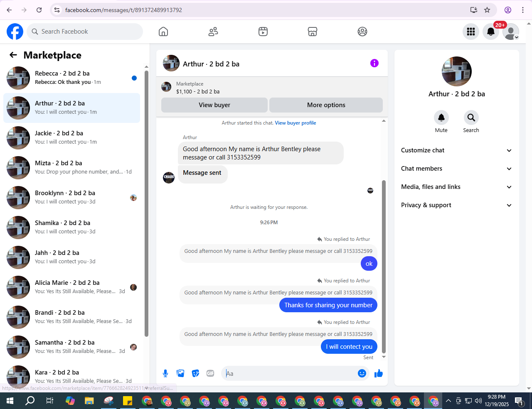Open Brooklynn · 2 bd 2 ba conversation
Viewport: 532px width, 409px height.
(71, 198)
